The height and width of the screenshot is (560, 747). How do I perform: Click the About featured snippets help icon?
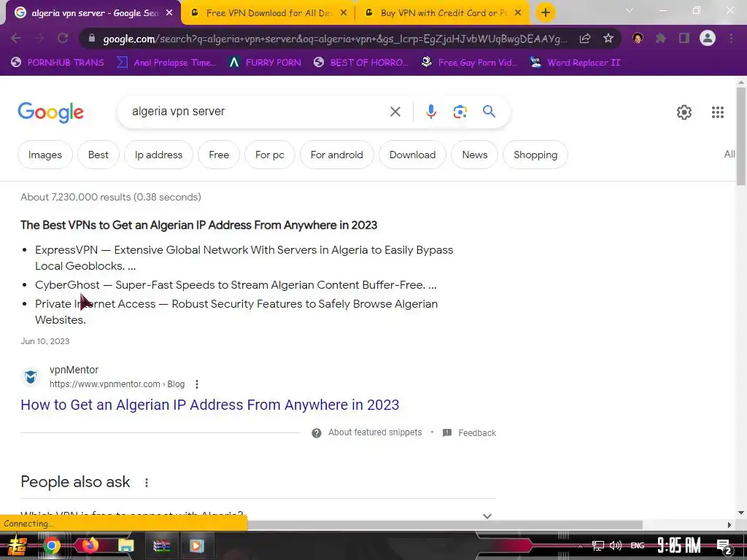[x=317, y=433]
